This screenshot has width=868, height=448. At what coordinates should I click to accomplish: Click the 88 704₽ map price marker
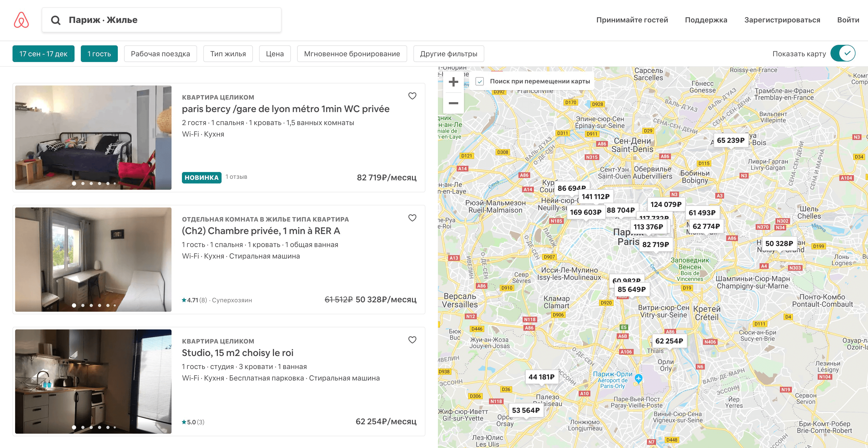pyautogui.click(x=621, y=210)
